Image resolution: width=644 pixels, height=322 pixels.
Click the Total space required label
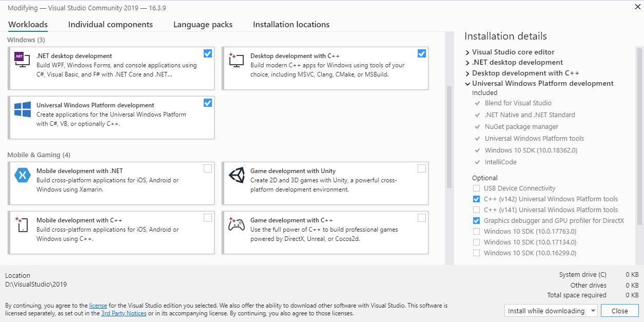(577, 295)
